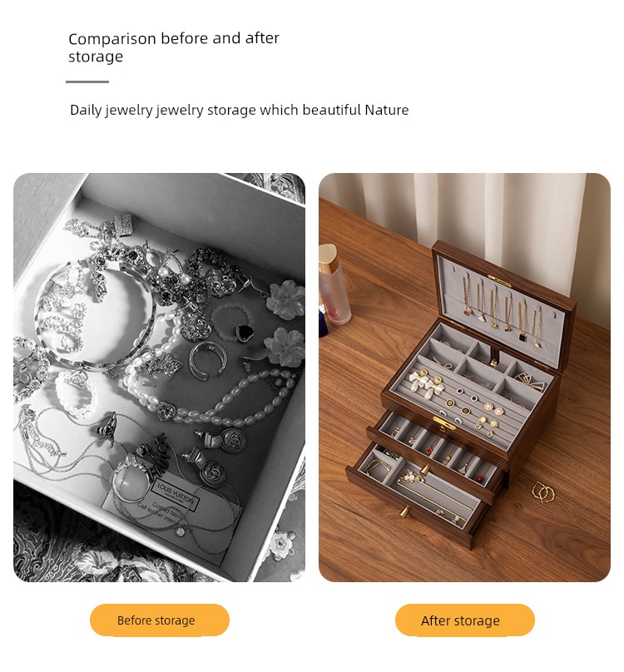
Task: Click the open silver ring in drawer
Action: click(207, 359)
